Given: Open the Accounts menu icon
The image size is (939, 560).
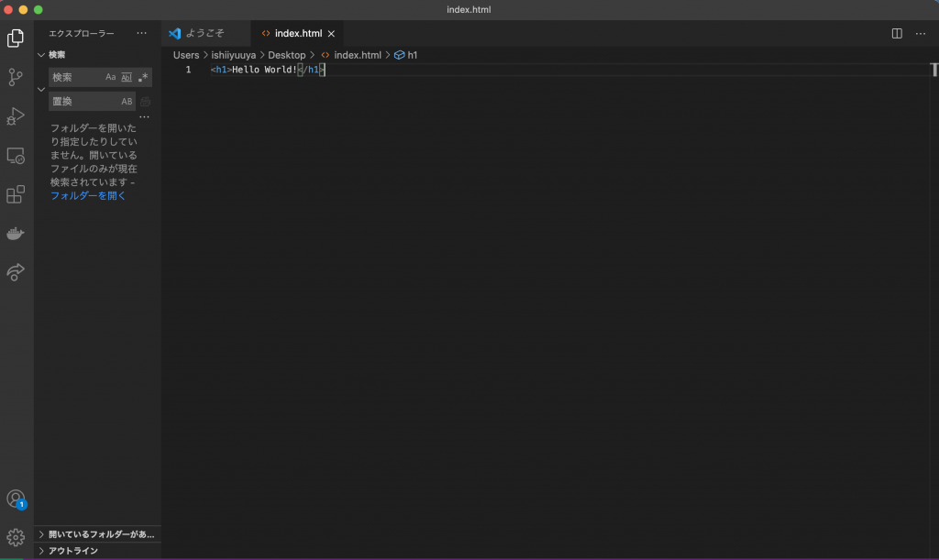Looking at the screenshot, I should [16, 499].
